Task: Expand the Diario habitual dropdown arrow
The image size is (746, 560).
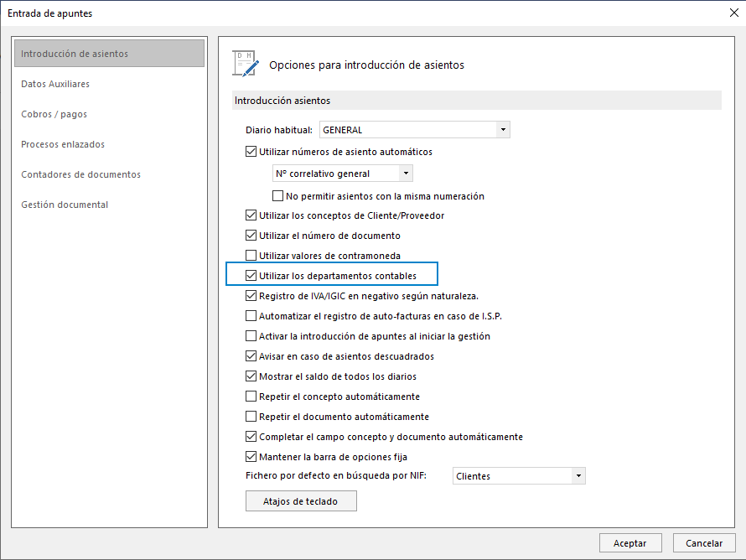Action: (503, 129)
